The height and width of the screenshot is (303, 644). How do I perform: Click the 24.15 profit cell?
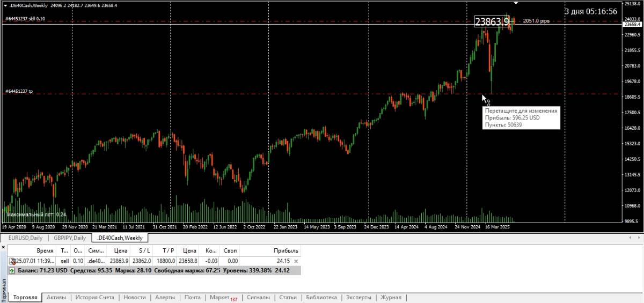[283, 261]
